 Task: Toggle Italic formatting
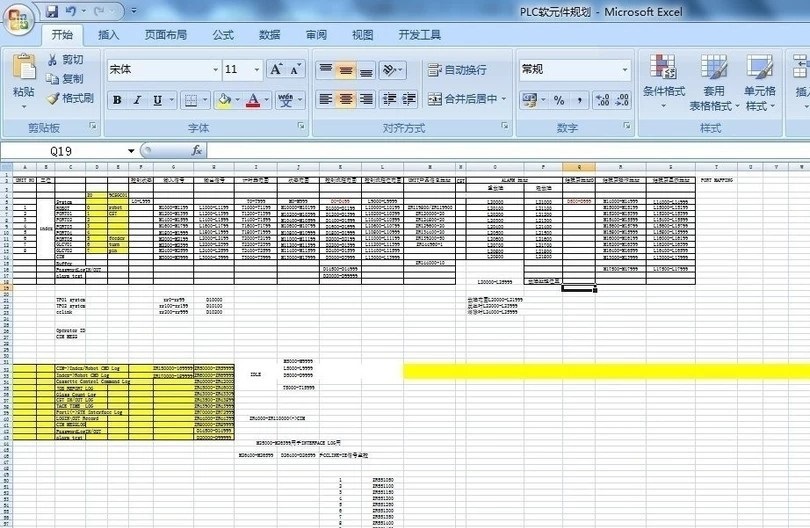137,100
